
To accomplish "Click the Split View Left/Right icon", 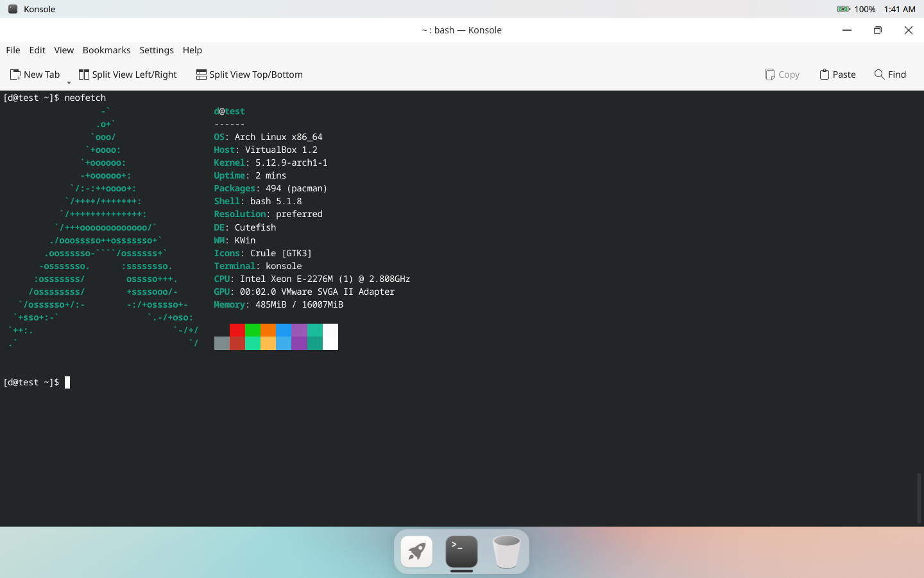I will point(84,74).
